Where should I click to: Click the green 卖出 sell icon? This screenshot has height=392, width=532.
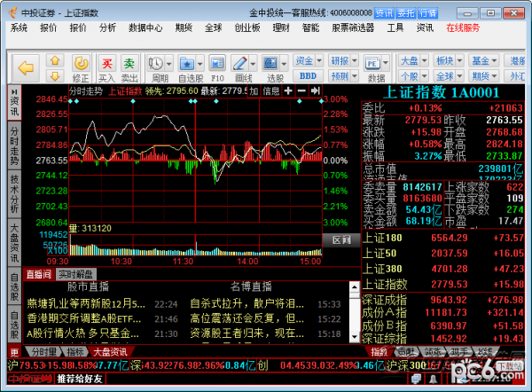(x=129, y=63)
